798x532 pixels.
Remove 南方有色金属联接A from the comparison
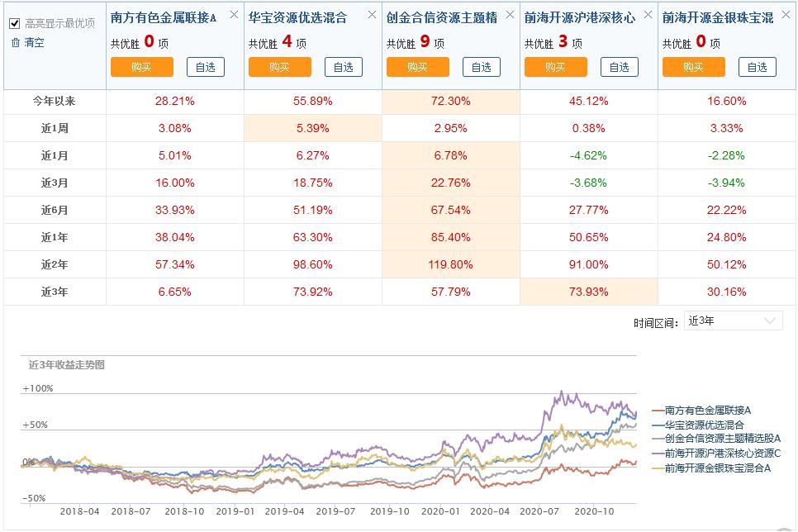click(x=232, y=15)
